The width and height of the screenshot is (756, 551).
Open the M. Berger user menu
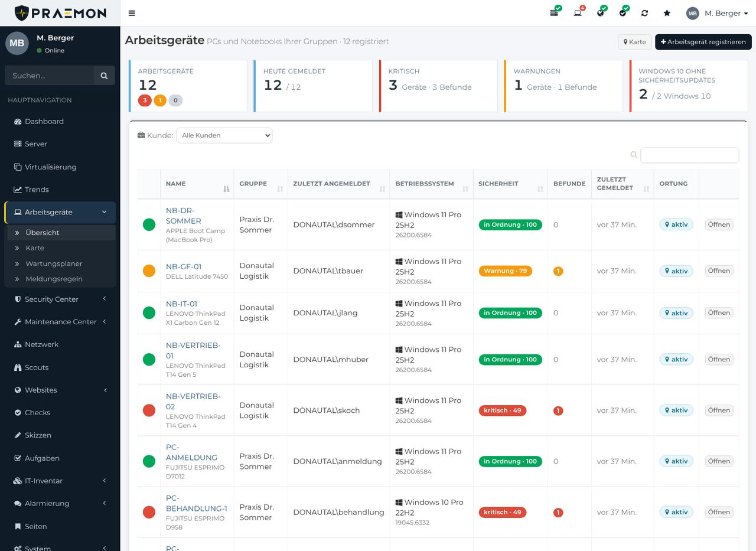coord(717,13)
